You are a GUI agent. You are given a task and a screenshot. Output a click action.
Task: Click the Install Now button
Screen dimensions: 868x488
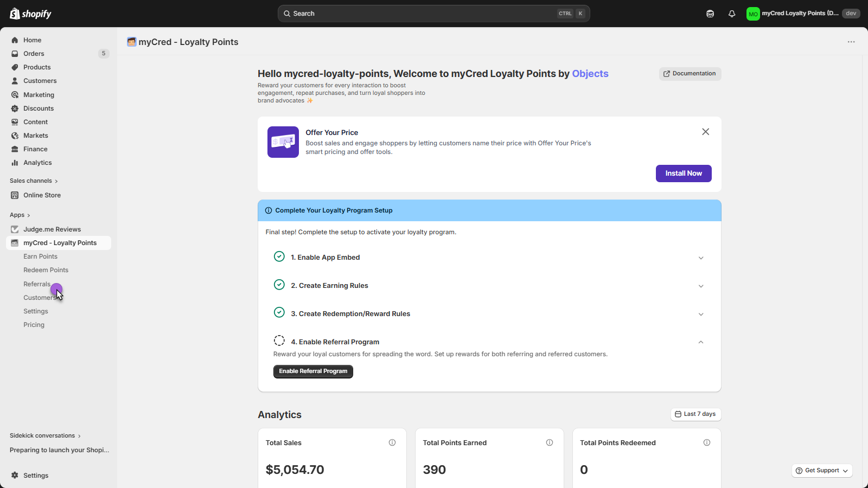pos(684,174)
